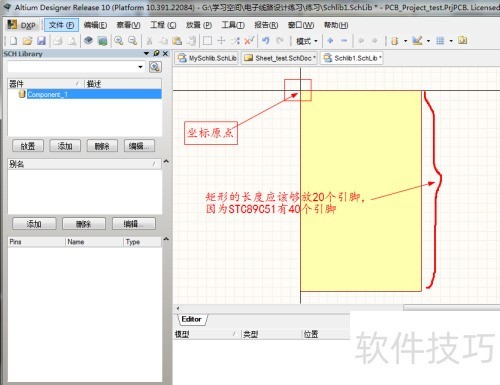Click the copy icon
500x385 pixels.
pyautogui.click(x=163, y=41)
